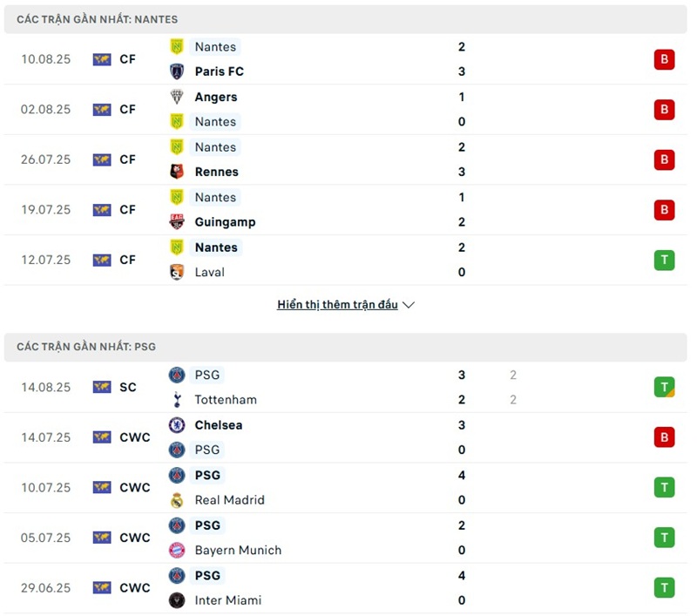
Task: Click the world flag icon beside SC competition
Action: (102, 387)
